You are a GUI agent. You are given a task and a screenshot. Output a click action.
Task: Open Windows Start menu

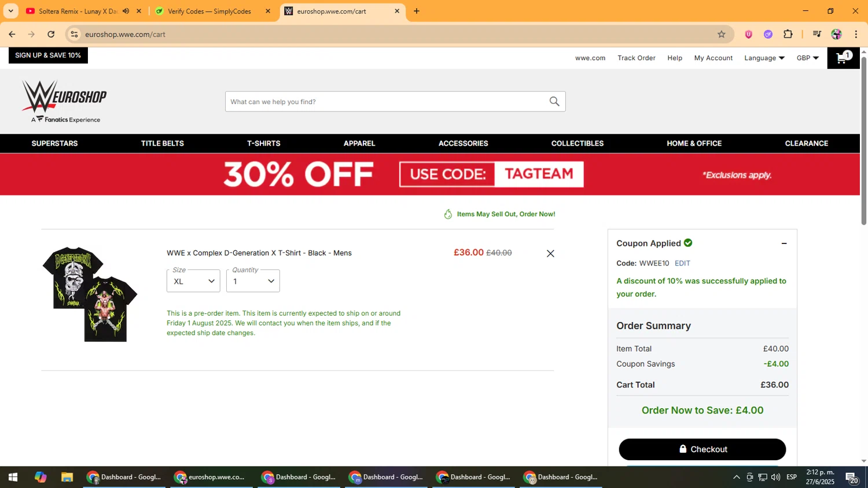pos(13,477)
